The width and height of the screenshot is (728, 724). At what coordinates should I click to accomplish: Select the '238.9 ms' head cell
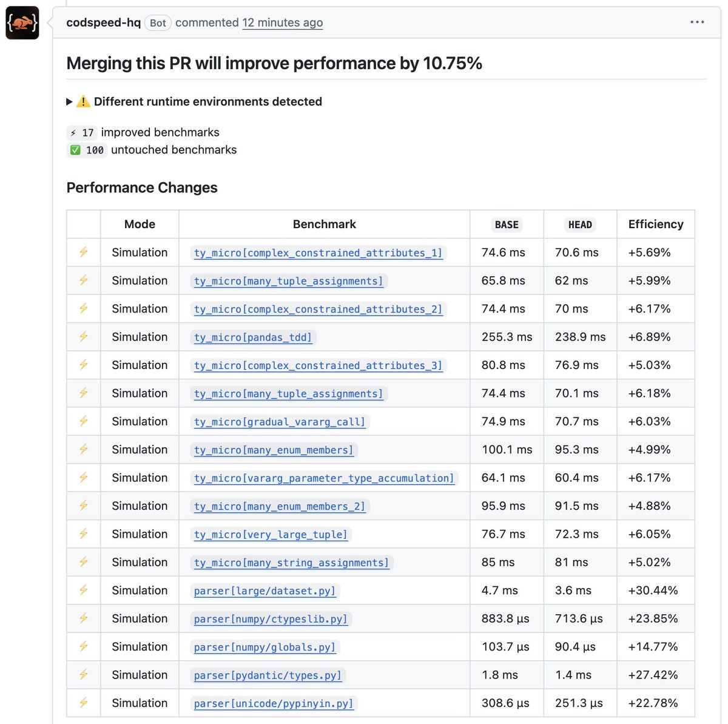pos(581,337)
